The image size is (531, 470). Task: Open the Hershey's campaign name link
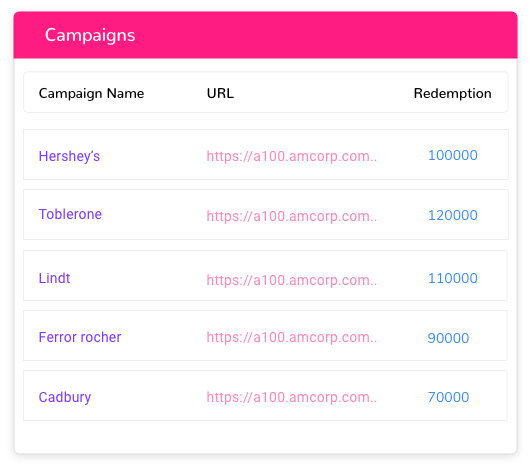69,156
